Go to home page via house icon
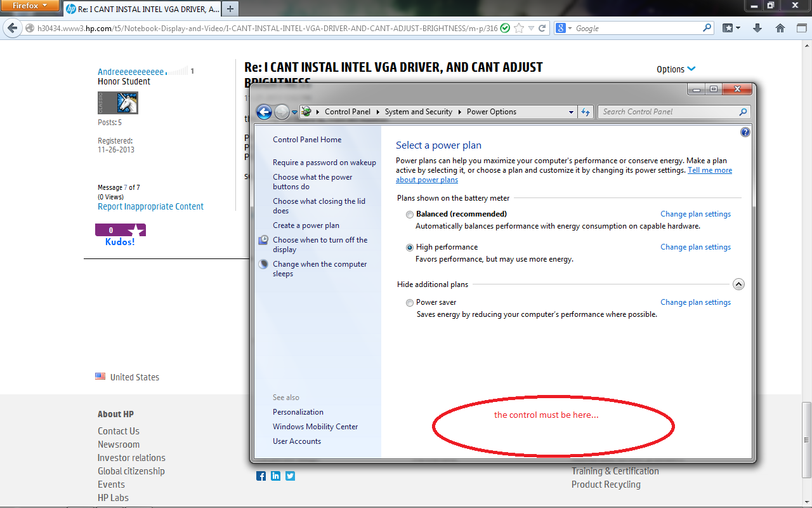This screenshot has width=812, height=508. click(x=781, y=28)
